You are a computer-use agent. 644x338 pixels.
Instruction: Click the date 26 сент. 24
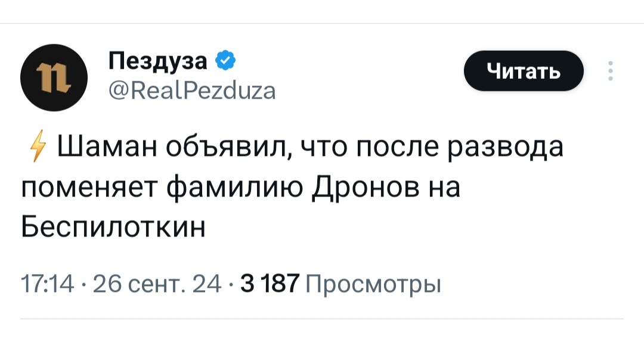[x=157, y=282]
